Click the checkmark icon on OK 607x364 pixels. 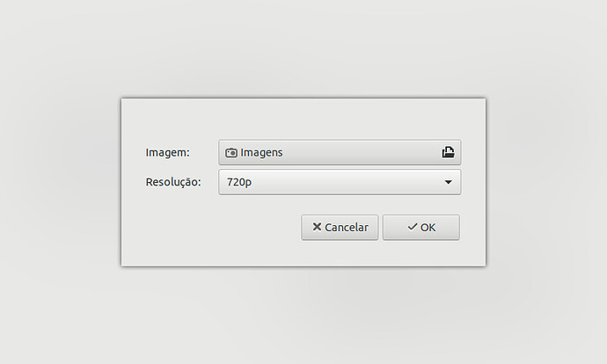point(413,227)
